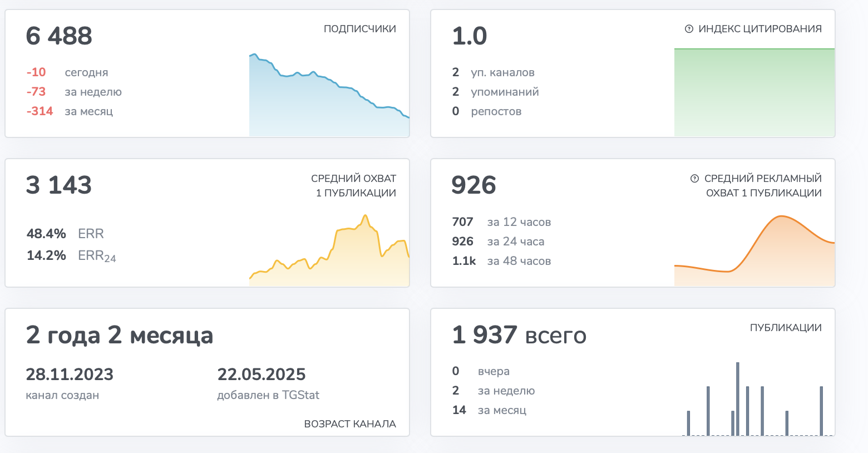This screenshot has height=453, width=868.
Task: Open the ПОДПИСЧИКИ card title
Action: (359, 29)
